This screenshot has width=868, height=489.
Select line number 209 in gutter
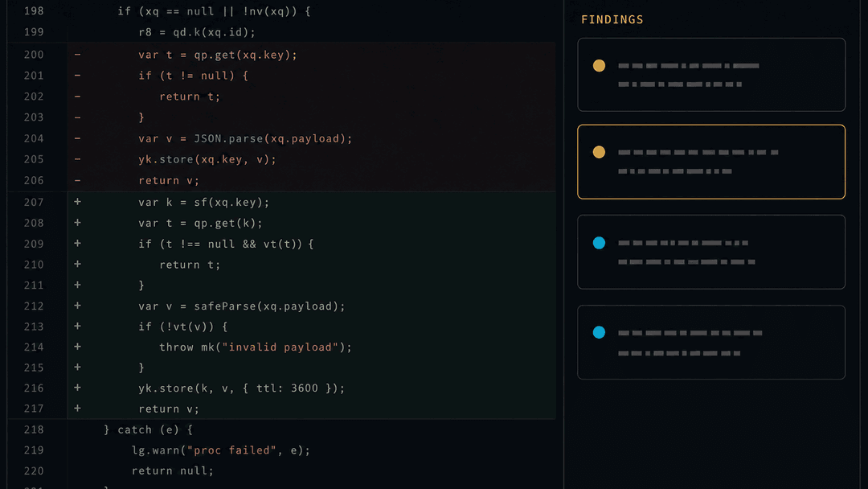34,244
